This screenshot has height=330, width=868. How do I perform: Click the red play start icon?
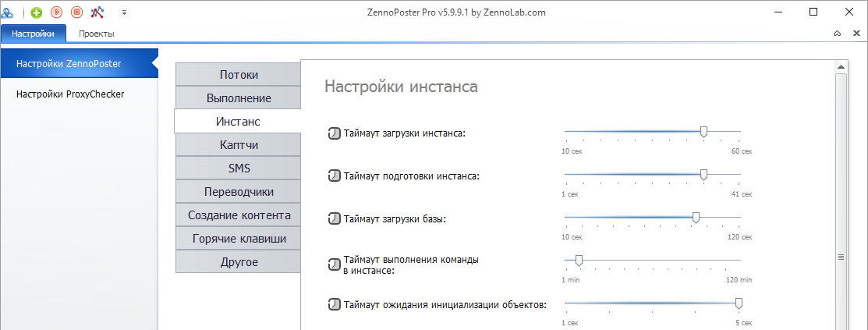coord(56,12)
